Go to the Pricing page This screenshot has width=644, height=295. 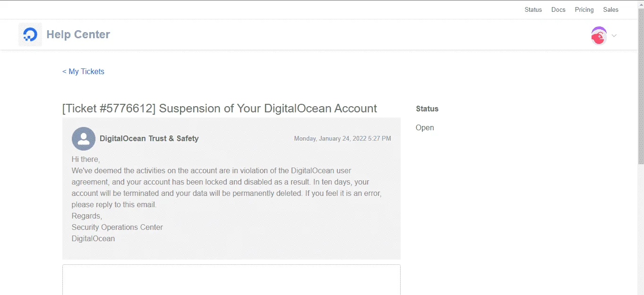[584, 9]
